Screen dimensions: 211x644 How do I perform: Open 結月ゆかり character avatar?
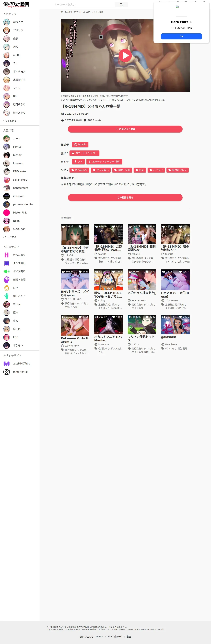click(7, 105)
